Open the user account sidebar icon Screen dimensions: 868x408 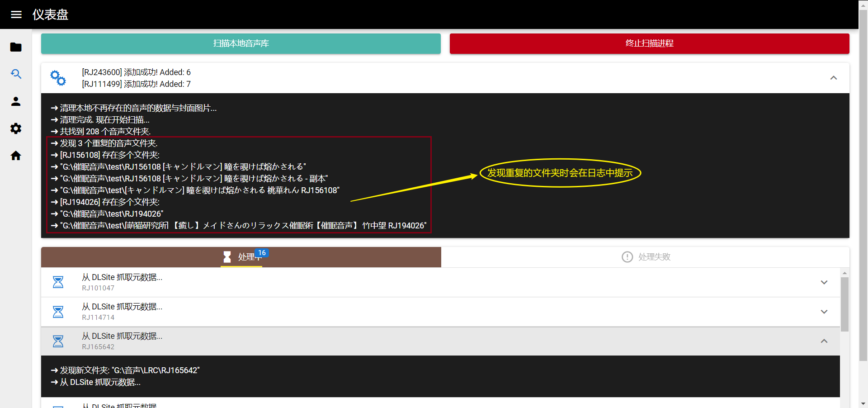click(x=16, y=101)
